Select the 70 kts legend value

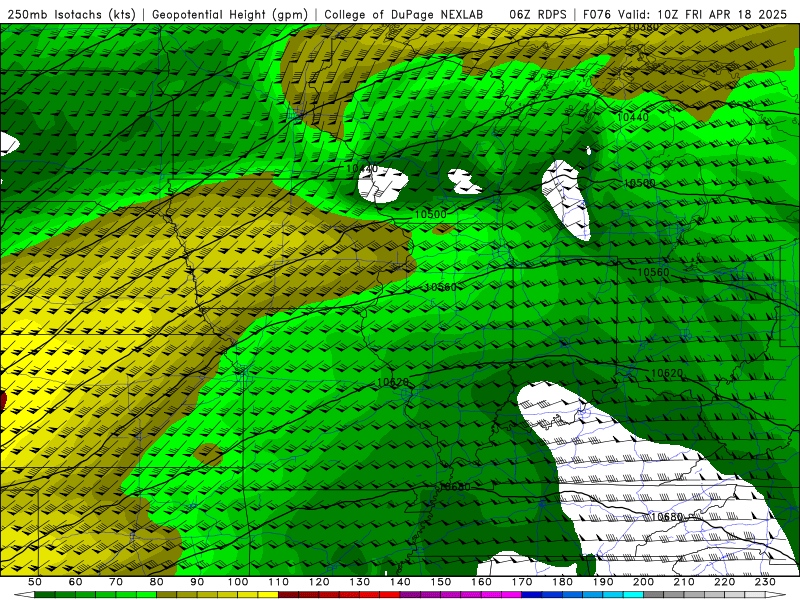pos(116,582)
